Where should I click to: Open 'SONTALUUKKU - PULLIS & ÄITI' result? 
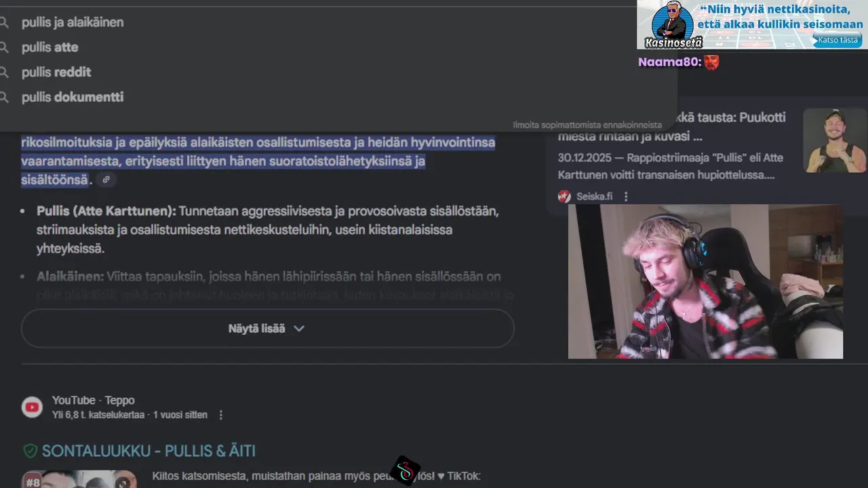click(x=149, y=451)
